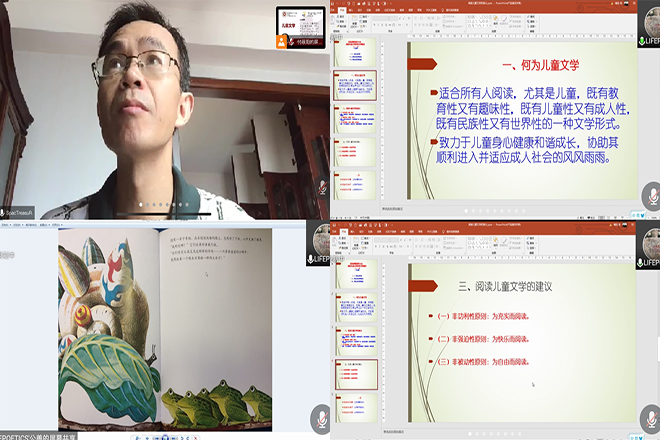
Task: Open highlighted Home ribbon tab in bottom PowerPoint
Action: [x=340, y=232]
